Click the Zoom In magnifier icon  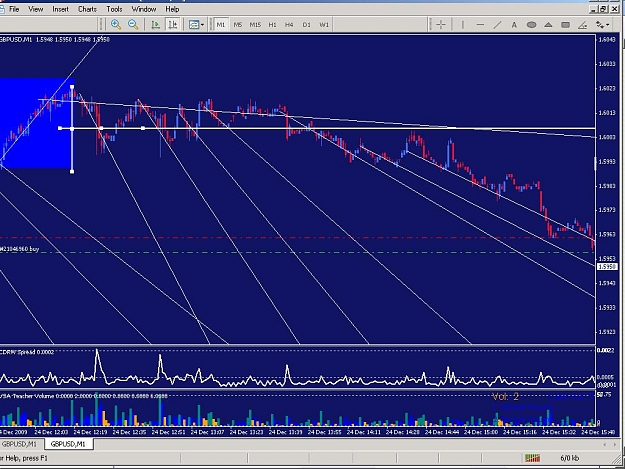116,25
